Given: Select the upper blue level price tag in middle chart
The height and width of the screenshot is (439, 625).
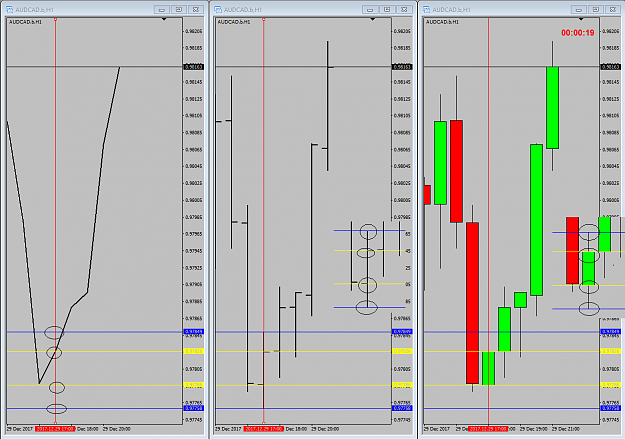Looking at the screenshot, I should [x=402, y=331].
